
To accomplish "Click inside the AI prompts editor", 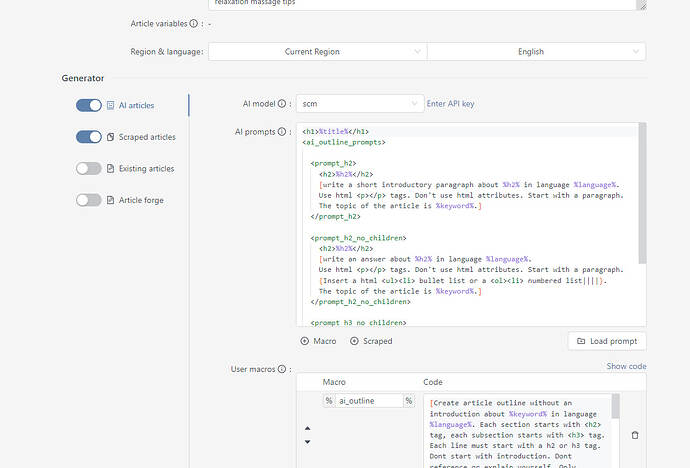I will coord(467,224).
